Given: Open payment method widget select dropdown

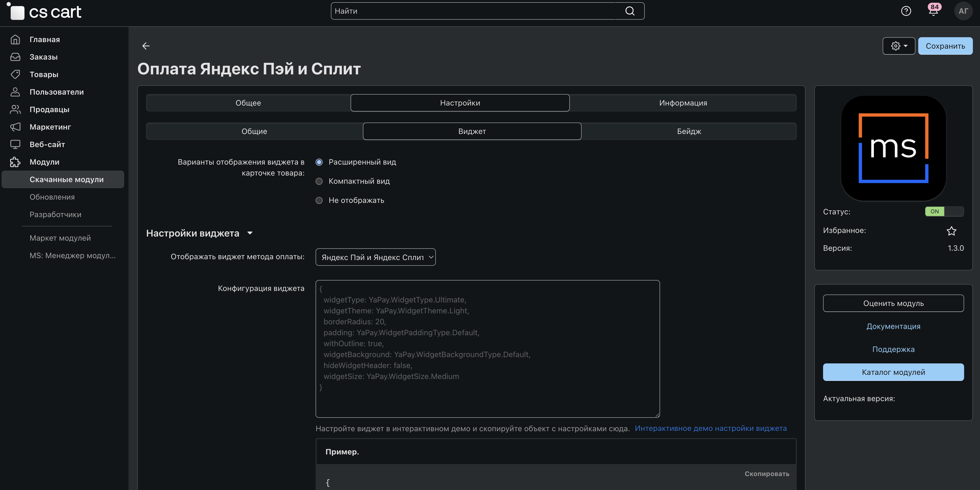Looking at the screenshot, I should [375, 257].
